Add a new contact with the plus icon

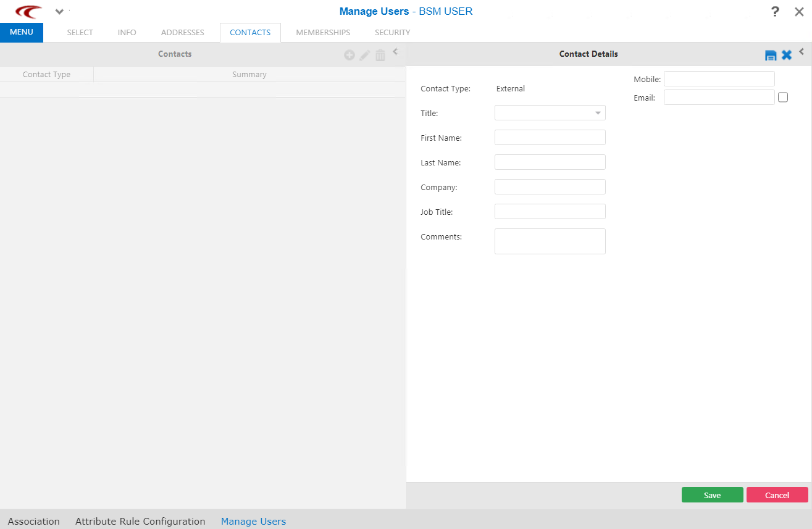(349, 54)
